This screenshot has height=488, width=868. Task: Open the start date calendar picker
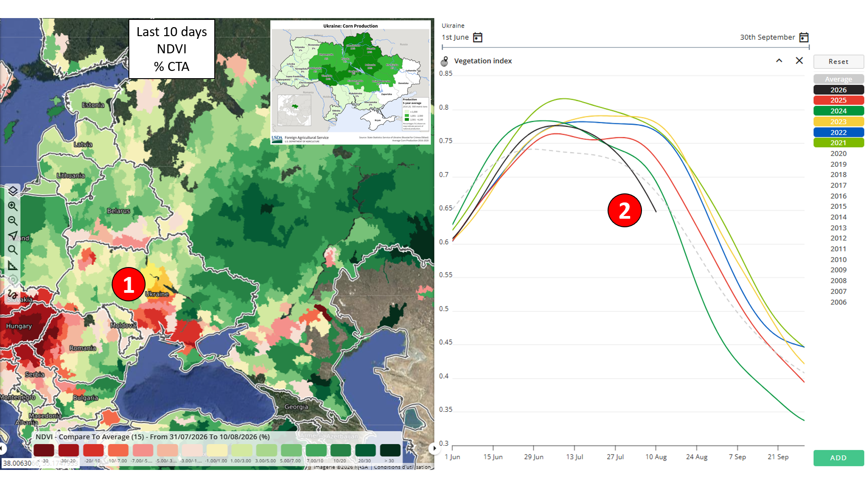(477, 37)
